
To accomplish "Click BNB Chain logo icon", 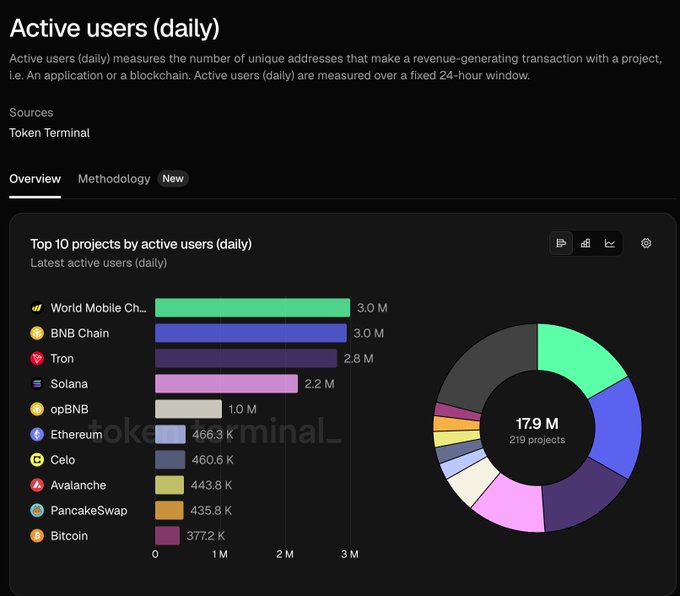I will click(x=37, y=333).
